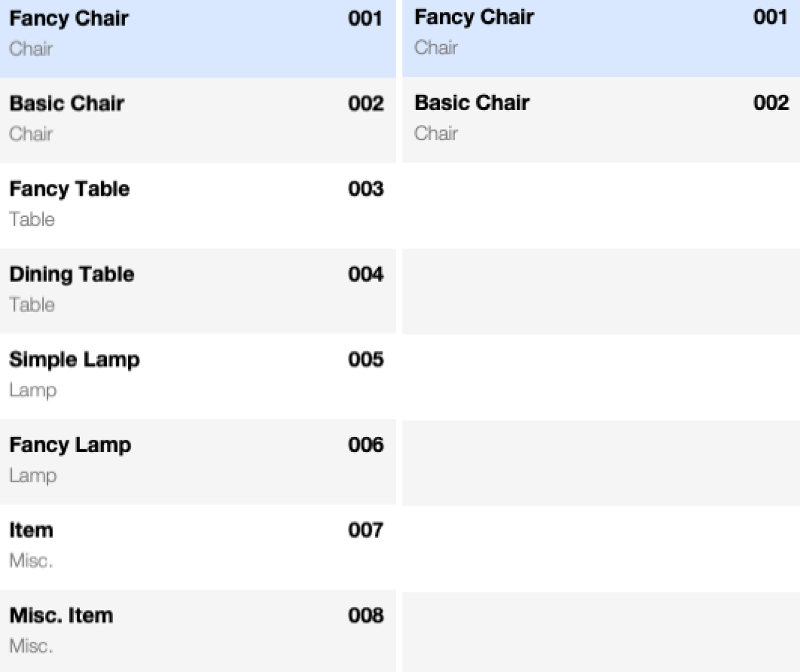Select the Fancy Lamp list item
800x672 pixels.
(x=187, y=459)
